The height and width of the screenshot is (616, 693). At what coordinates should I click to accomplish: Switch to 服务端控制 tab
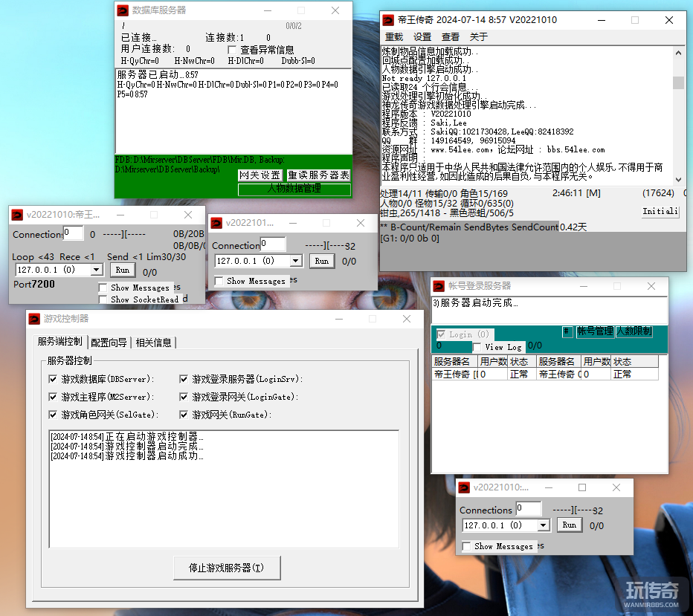coord(59,342)
